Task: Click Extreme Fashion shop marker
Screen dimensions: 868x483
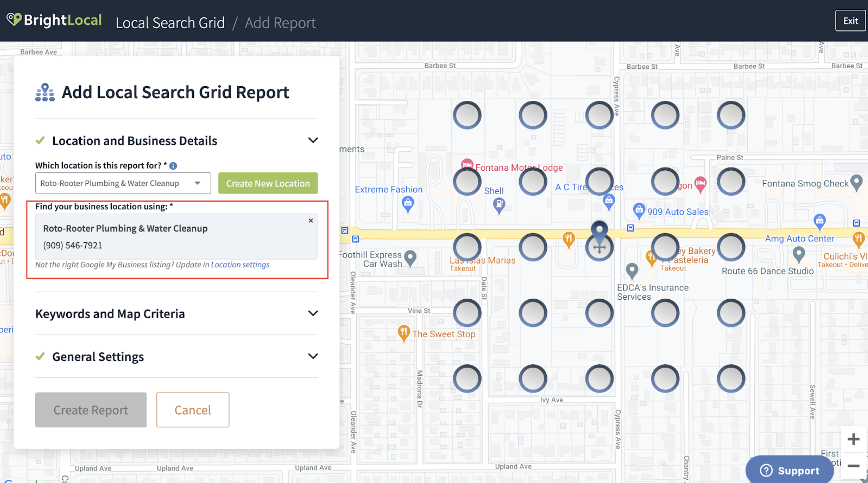Action: pos(408,204)
